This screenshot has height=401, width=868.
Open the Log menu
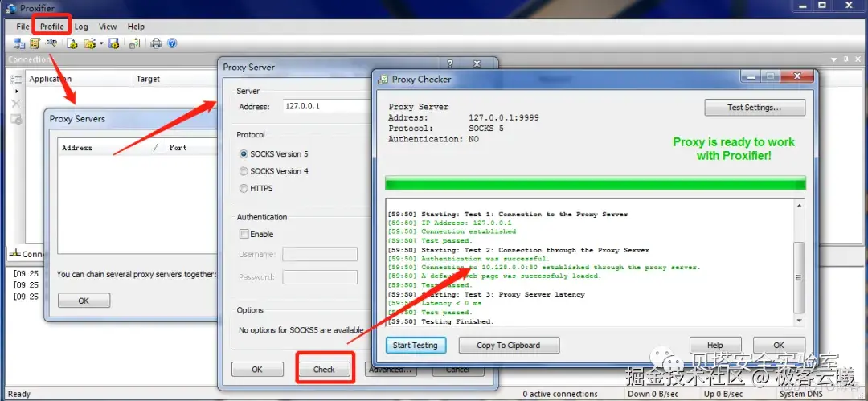click(81, 27)
